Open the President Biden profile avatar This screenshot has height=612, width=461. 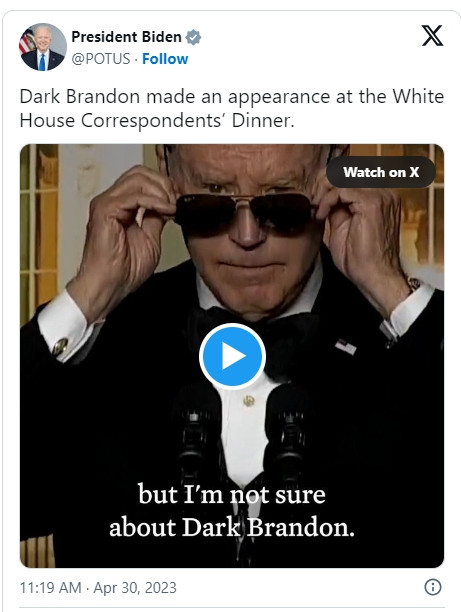pos(43,47)
